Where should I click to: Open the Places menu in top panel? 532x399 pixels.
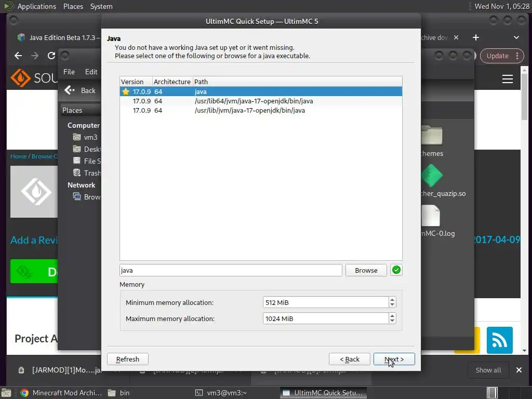pyautogui.click(x=73, y=6)
